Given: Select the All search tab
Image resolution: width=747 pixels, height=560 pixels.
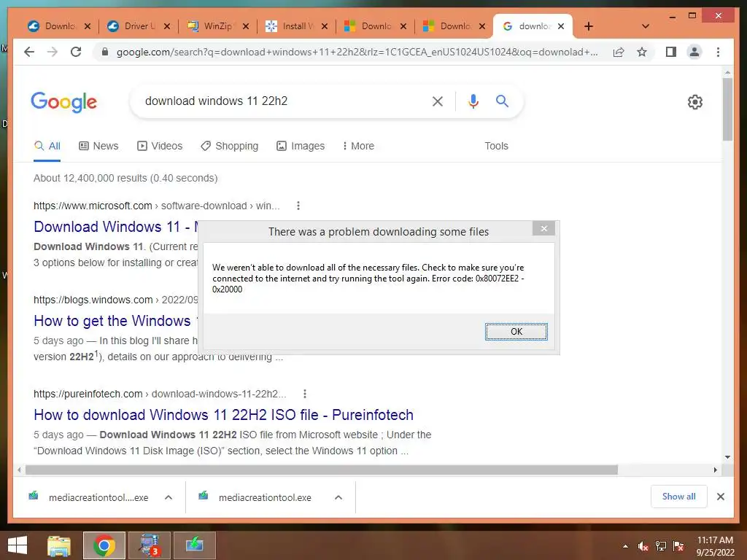Looking at the screenshot, I should click(x=47, y=146).
